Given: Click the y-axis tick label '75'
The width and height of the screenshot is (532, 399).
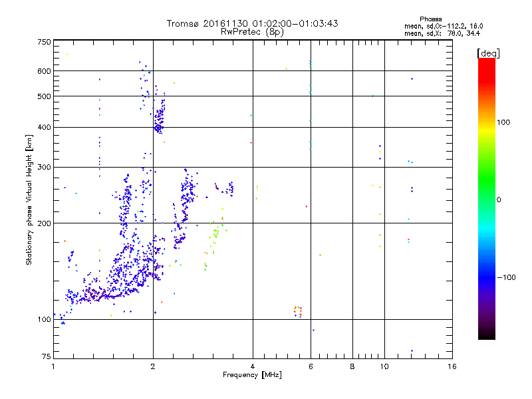Looking at the screenshot, I should pos(47,356).
